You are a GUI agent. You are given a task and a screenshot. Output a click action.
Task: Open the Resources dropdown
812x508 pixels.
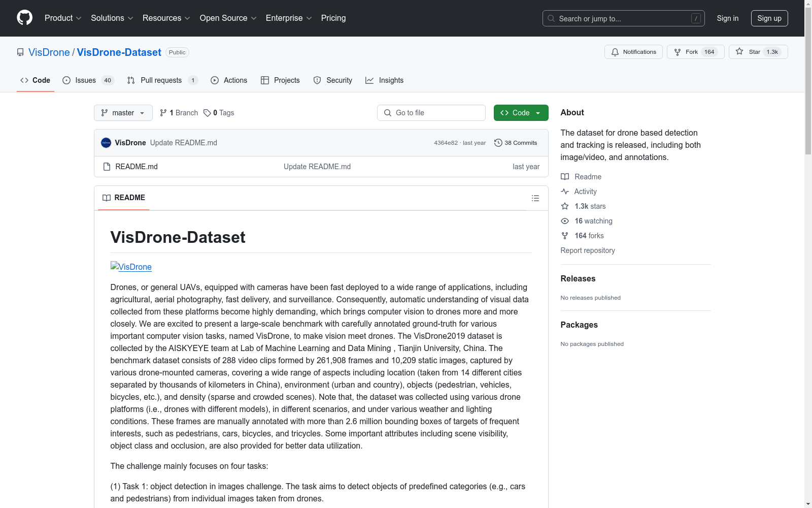coord(166,18)
